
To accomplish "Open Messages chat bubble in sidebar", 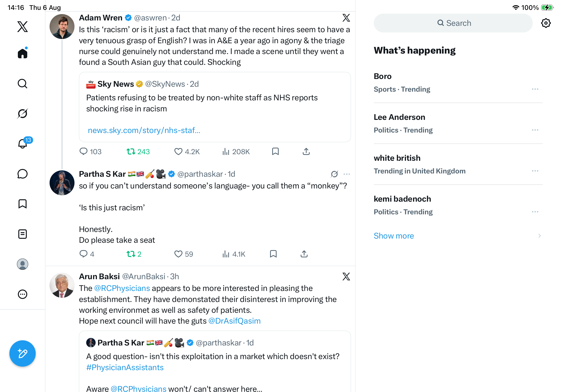I will 23,174.
